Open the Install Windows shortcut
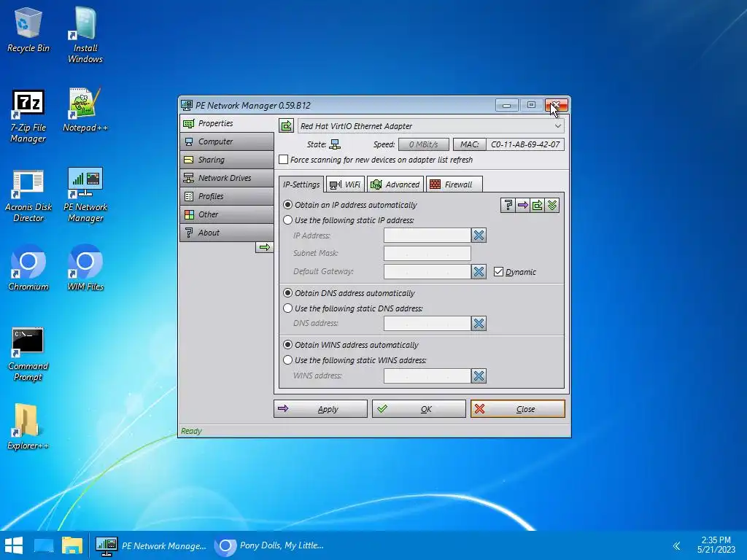 click(x=85, y=35)
